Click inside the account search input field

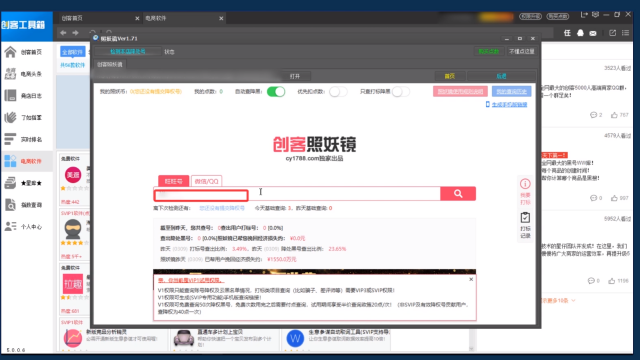(x=297, y=194)
